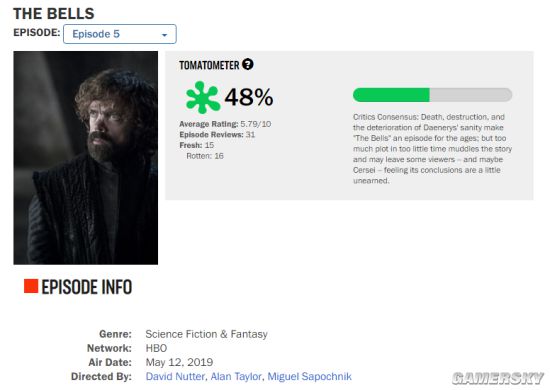Click the 48% Tomatometer score
Screen dimensions: 550x390
(249, 97)
